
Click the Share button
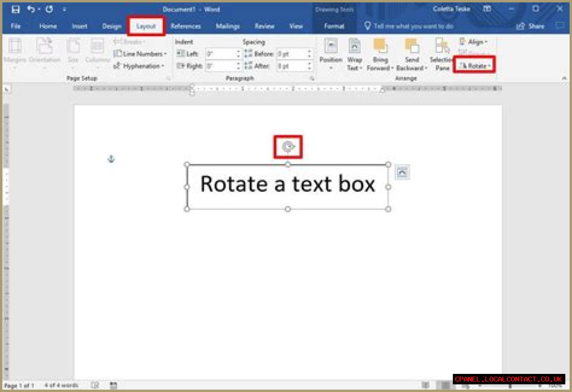point(531,26)
